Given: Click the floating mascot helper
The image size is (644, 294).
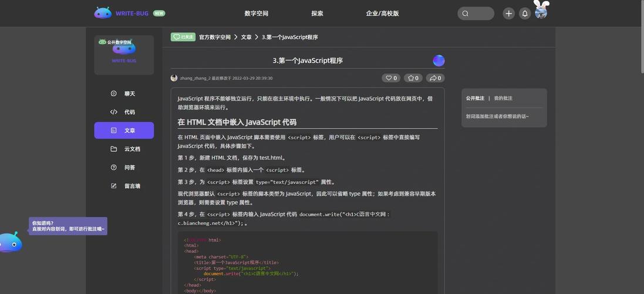Looking at the screenshot, I should coord(10,243).
